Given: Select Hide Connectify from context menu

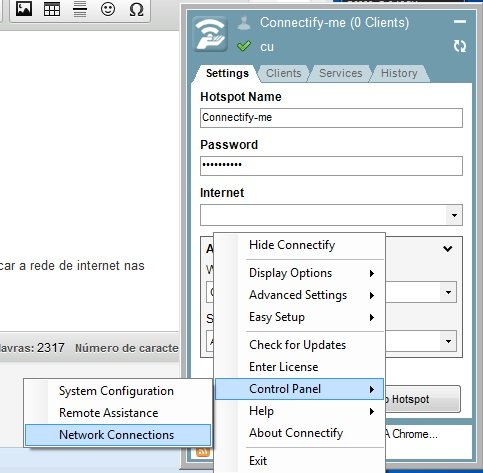Looking at the screenshot, I should click(299, 245).
